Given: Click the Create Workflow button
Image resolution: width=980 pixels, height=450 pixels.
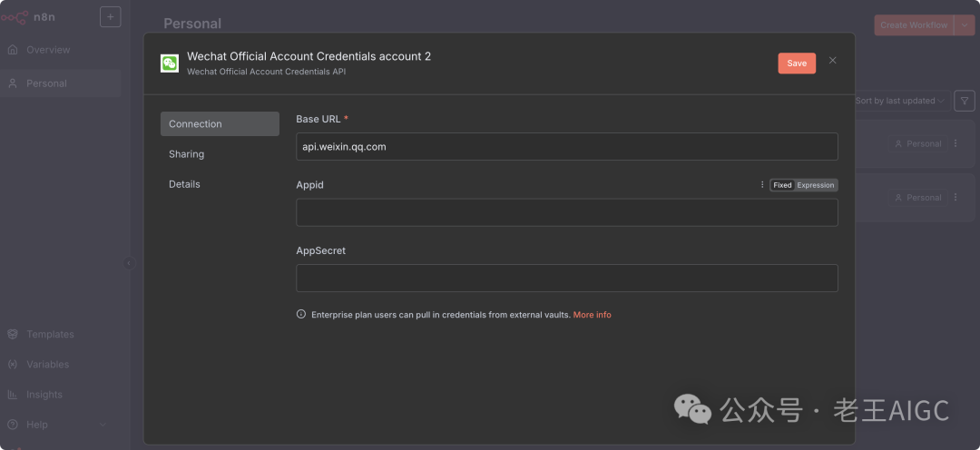Looking at the screenshot, I should click(x=914, y=25).
